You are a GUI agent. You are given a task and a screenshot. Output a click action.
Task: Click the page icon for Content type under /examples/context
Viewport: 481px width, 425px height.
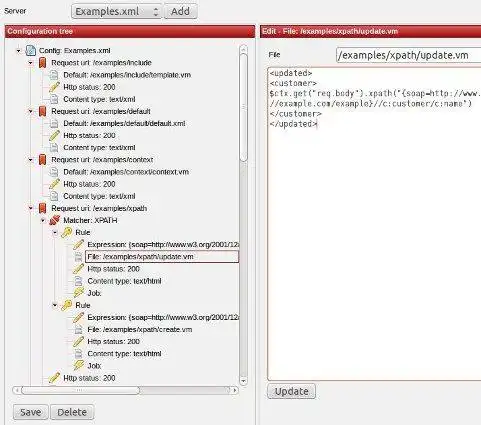[x=54, y=196]
